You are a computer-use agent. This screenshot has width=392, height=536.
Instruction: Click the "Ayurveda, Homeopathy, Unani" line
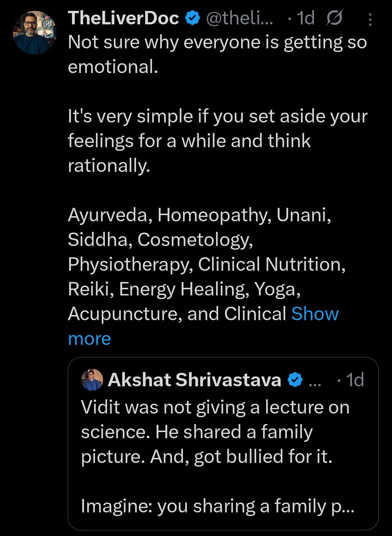coord(199,215)
